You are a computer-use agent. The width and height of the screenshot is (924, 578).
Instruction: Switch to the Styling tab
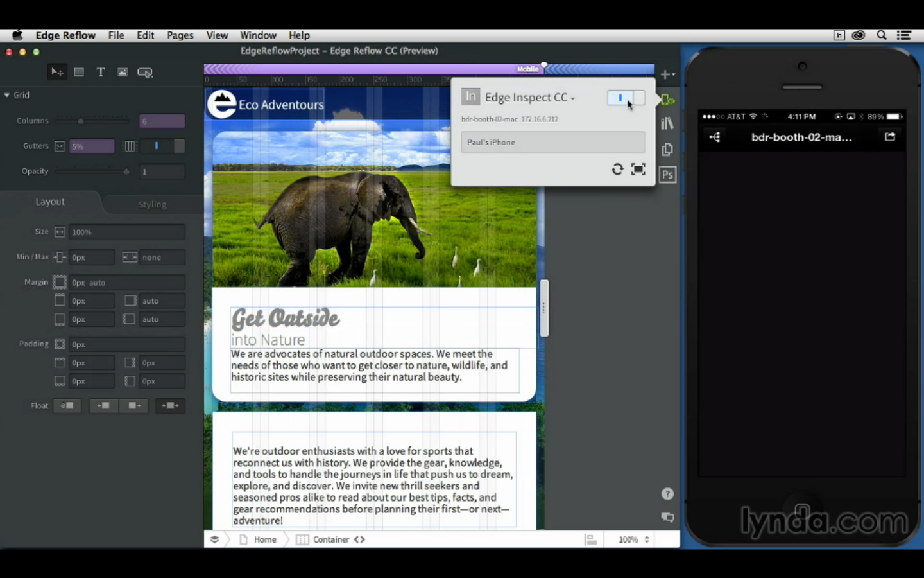[152, 204]
